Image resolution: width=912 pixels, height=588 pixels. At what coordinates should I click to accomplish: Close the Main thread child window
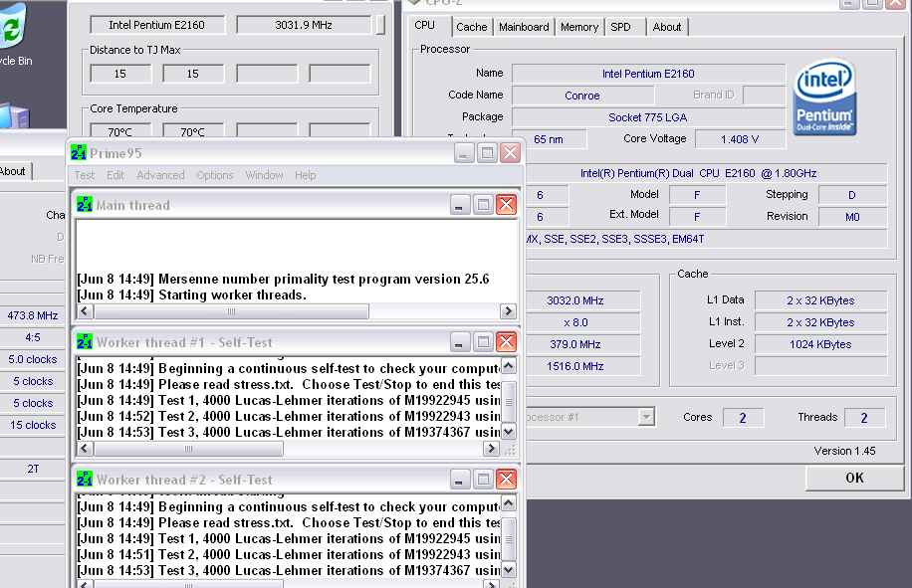coord(506,205)
